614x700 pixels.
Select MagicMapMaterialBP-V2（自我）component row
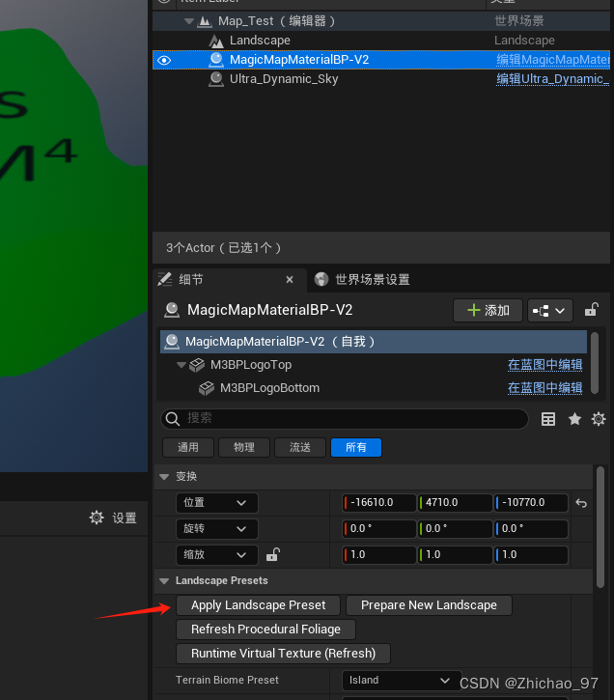point(374,342)
